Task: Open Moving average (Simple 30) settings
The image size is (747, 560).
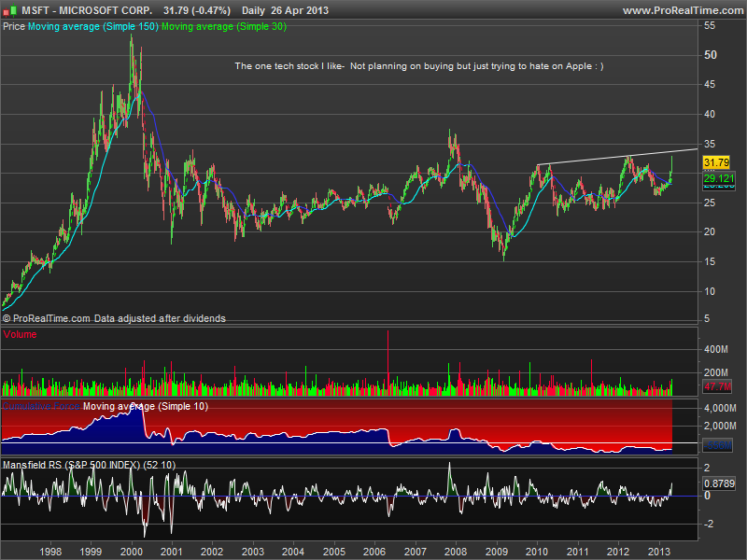Action: (x=224, y=27)
